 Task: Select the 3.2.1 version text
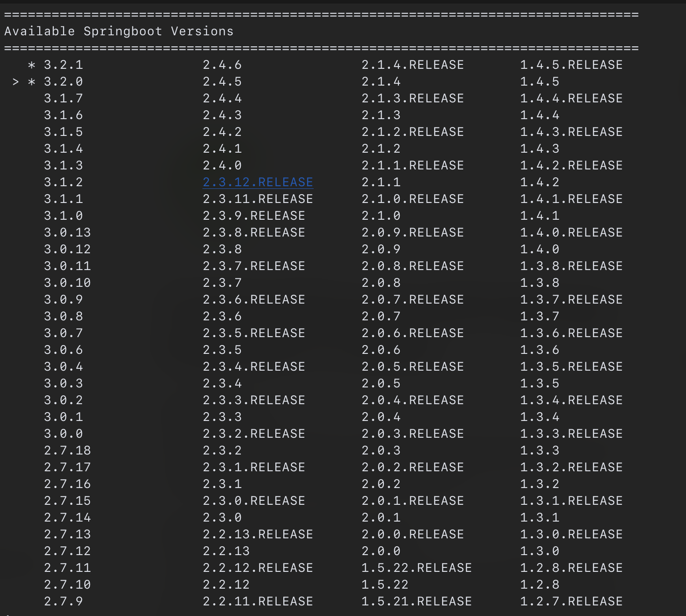64,65
